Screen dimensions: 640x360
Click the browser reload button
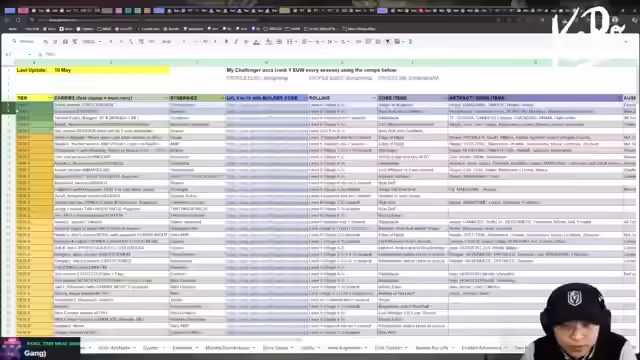pyautogui.click(x=18, y=20)
